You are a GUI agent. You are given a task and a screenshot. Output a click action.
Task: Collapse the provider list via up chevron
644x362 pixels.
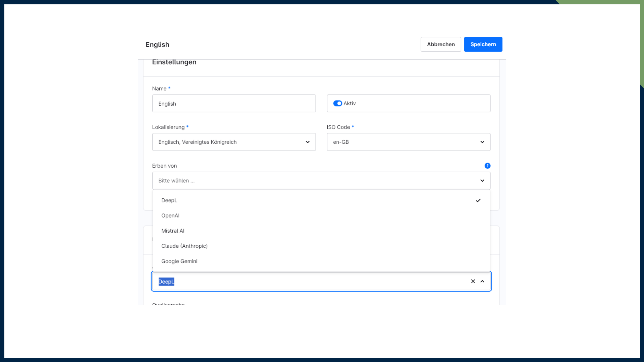pos(482,281)
